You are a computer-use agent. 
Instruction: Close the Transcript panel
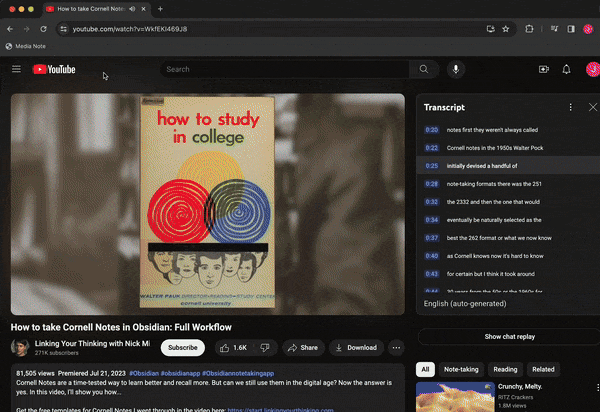point(593,107)
